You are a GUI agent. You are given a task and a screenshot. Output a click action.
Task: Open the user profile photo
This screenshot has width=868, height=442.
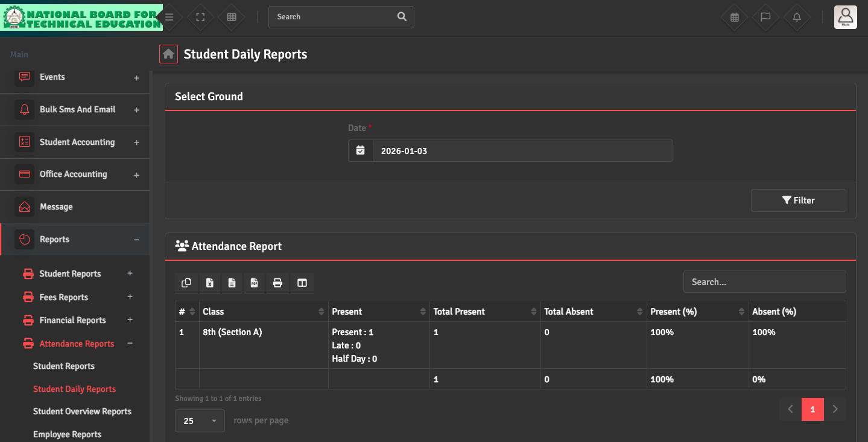coord(845,17)
